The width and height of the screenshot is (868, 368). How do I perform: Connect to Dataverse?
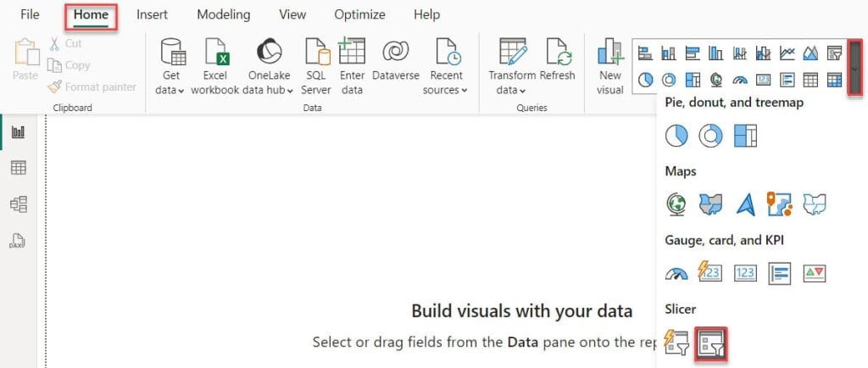coord(396,59)
